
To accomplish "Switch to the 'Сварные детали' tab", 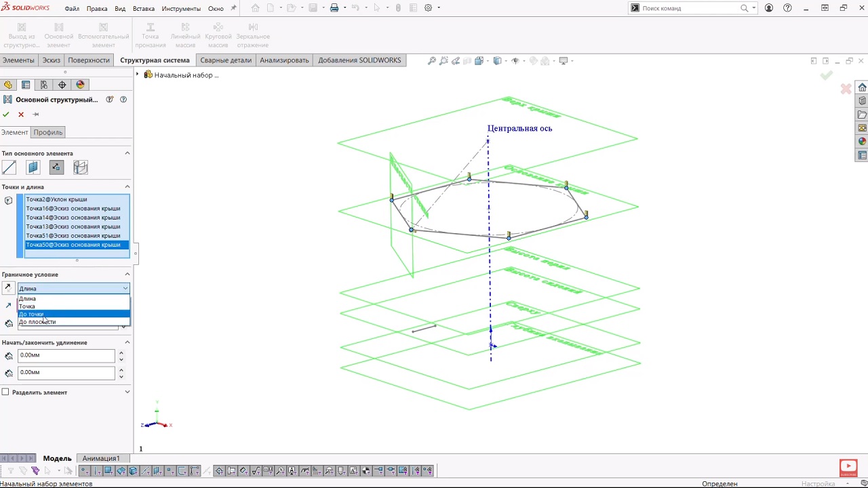I will (225, 60).
